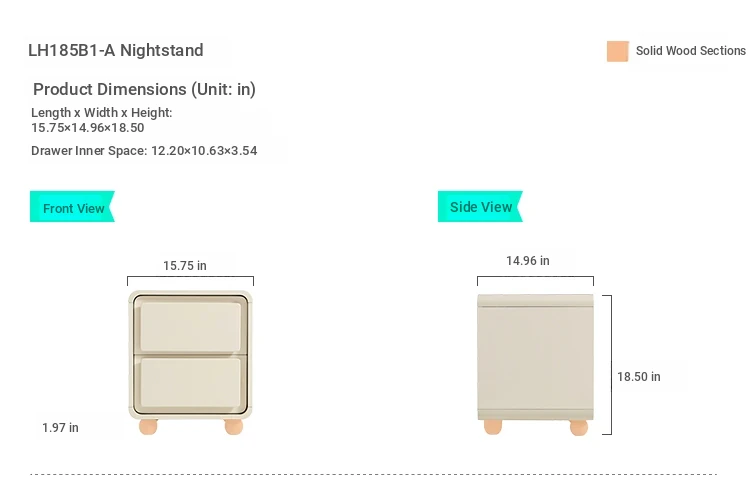Click the top drawer in front view
The height and width of the screenshot is (495, 750).
[x=190, y=327]
